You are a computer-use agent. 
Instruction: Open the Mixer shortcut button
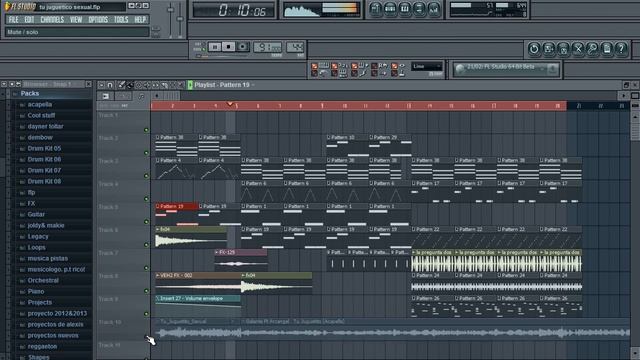coord(433,9)
